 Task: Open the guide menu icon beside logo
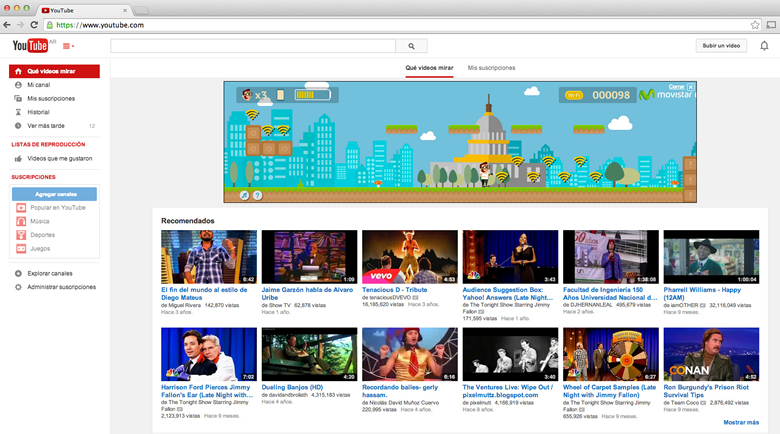click(x=68, y=46)
